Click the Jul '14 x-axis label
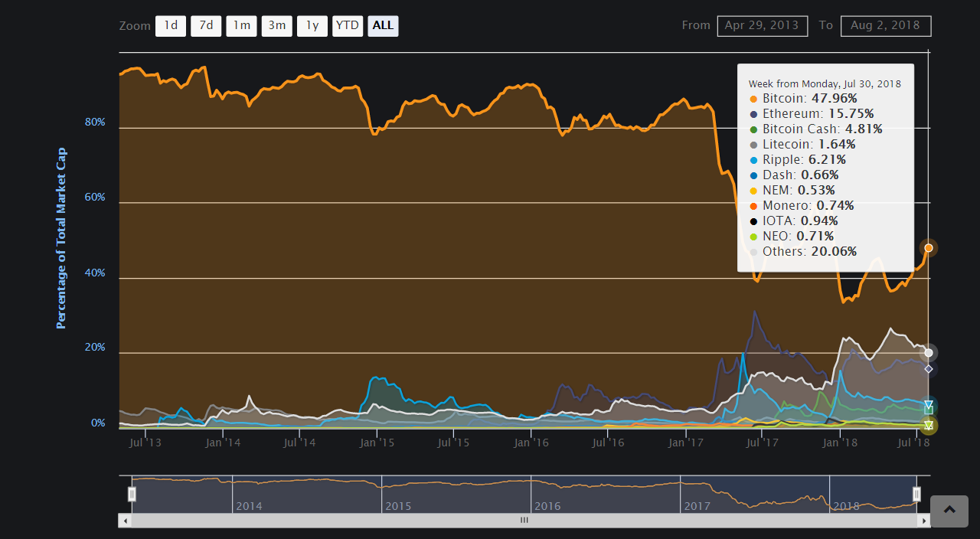The height and width of the screenshot is (539, 980). pyautogui.click(x=300, y=443)
